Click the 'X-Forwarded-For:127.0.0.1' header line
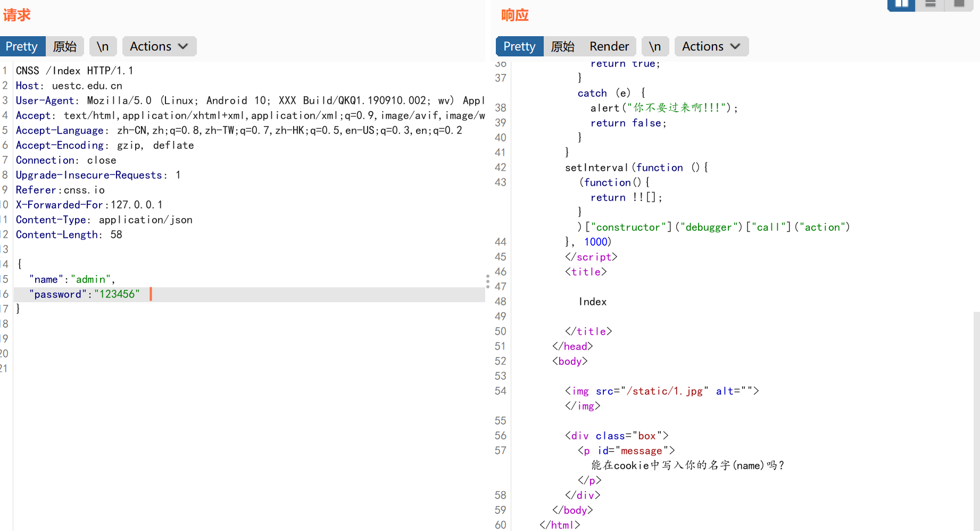The width and height of the screenshot is (980, 531). pos(89,205)
